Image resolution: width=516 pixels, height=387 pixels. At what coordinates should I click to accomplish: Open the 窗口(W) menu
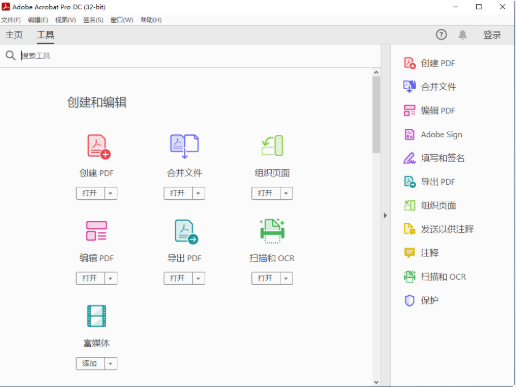pos(122,20)
